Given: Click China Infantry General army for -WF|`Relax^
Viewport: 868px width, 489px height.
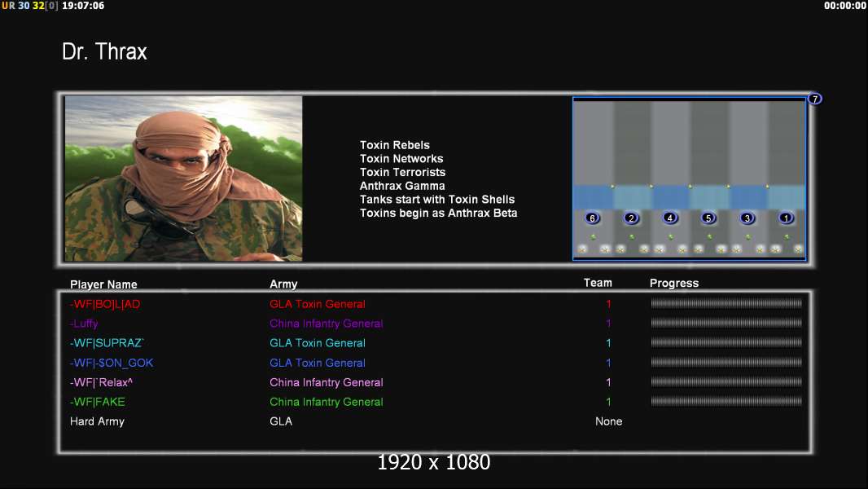Looking at the screenshot, I should point(327,382).
